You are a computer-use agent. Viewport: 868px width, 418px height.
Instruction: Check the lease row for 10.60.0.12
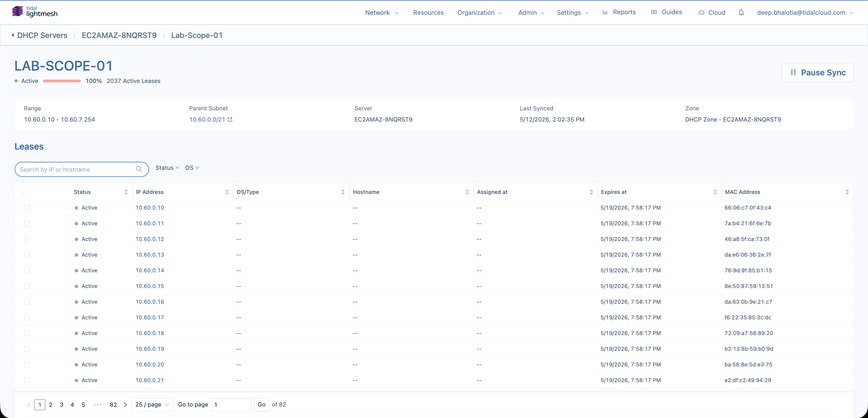[27, 239]
